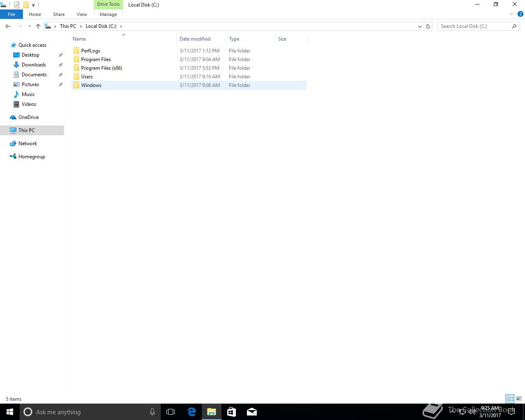Select the Program Files (x86) folder icon

[x=76, y=68]
